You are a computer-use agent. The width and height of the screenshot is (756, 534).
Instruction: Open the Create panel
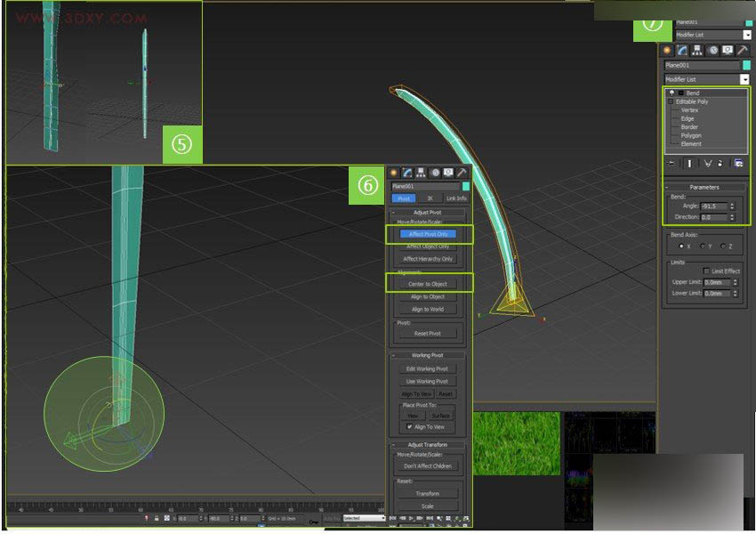(667, 49)
